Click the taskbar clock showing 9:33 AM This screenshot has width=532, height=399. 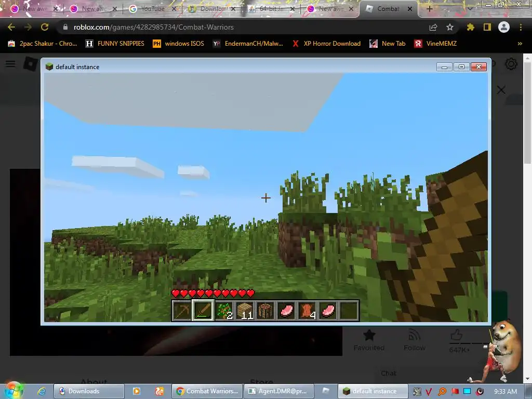pos(506,392)
